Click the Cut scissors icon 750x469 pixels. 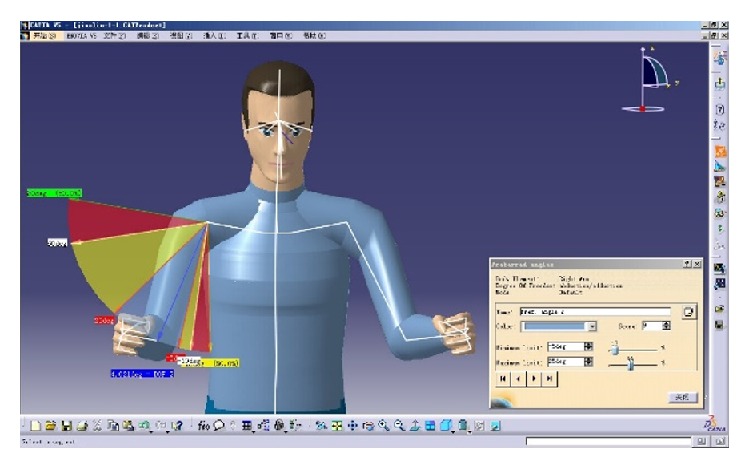pyautogui.click(x=98, y=425)
